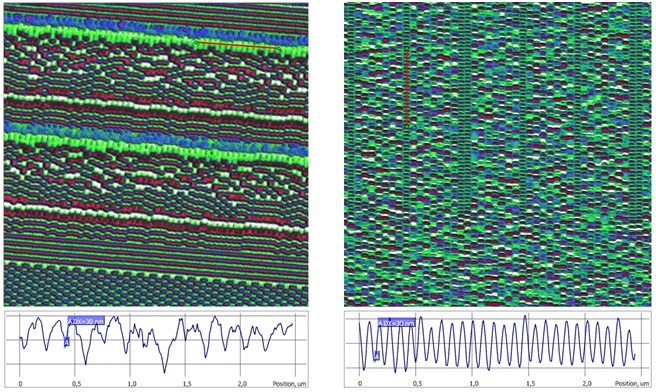This screenshot has height=392, width=656.
Task: Select the horizontal red section line on the banded image
Action: 237,46
